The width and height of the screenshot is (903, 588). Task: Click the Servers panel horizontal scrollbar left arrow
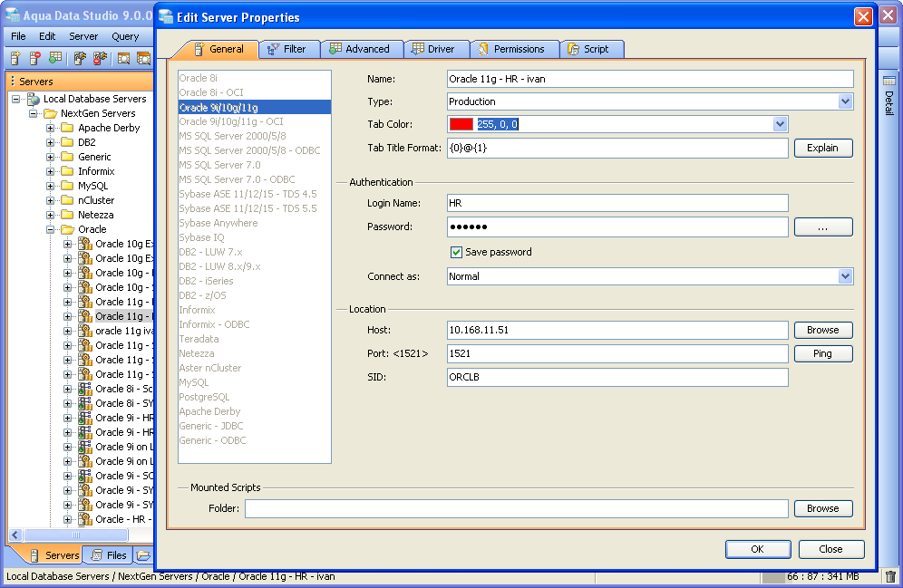pyautogui.click(x=15, y=535)
